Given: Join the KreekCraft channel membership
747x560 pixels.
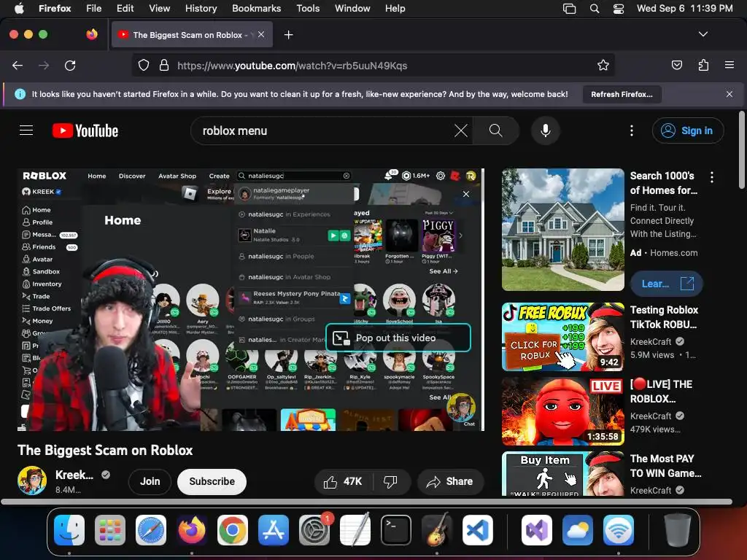Looking at the screenshot, I should point(150,481).
